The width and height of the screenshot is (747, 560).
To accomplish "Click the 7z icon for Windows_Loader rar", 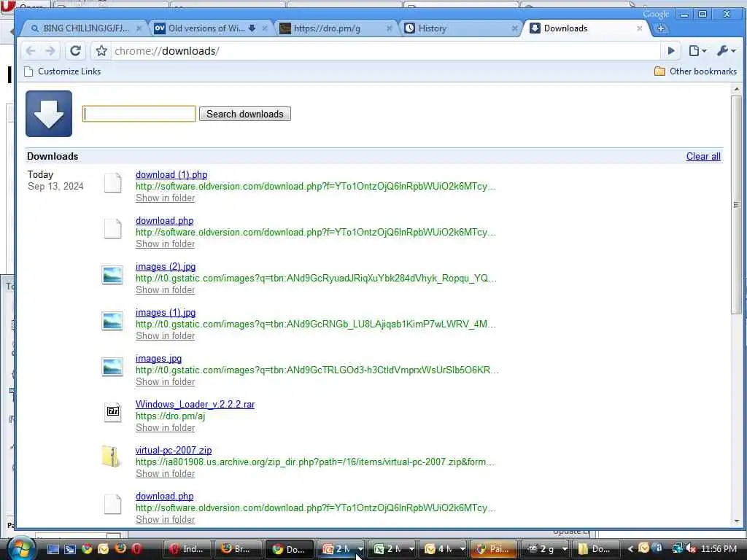I will (x=113, y=411).
